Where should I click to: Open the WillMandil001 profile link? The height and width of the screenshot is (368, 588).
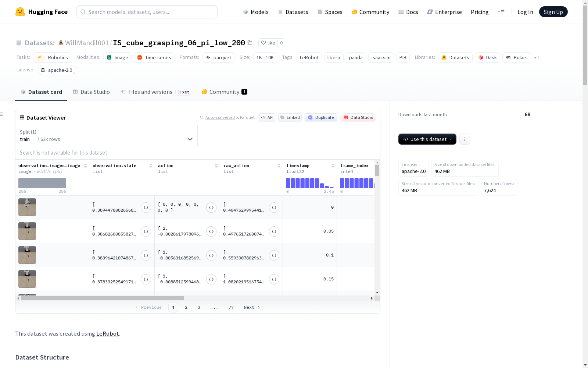pos(87,43)
